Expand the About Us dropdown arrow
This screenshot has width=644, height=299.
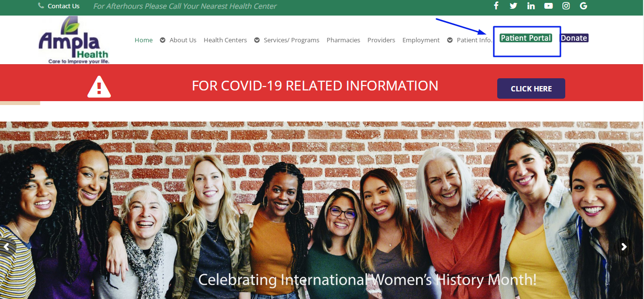(163, 40)
